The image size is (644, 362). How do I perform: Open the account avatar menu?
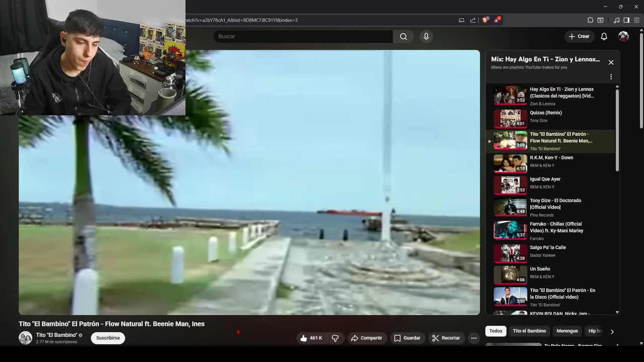(623, 37)
